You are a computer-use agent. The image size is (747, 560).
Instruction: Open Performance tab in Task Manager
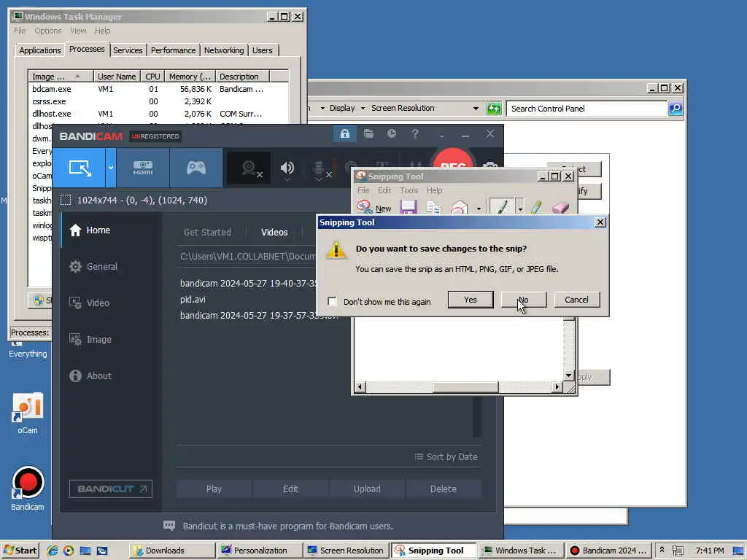(x=173, y=50)
